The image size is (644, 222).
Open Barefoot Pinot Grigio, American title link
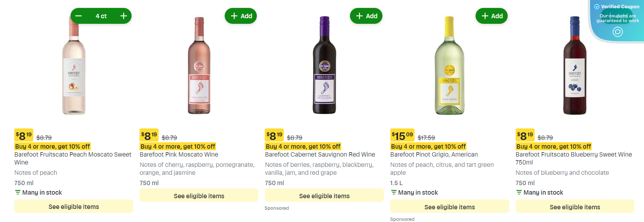pyautogui.click(x=434, y=155)
